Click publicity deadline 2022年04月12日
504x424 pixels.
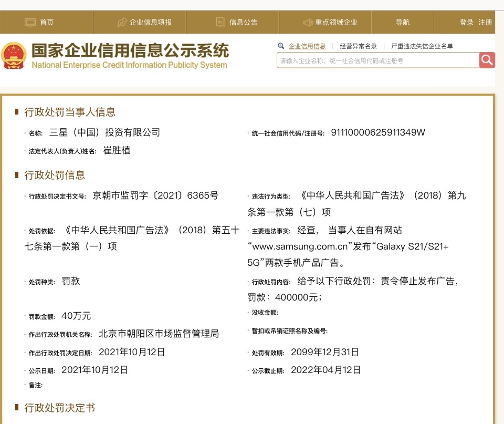click(x=325, y=370)
